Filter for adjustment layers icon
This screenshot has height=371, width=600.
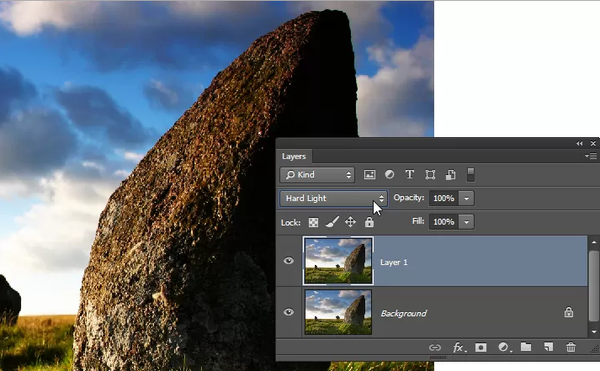point(390,174)
